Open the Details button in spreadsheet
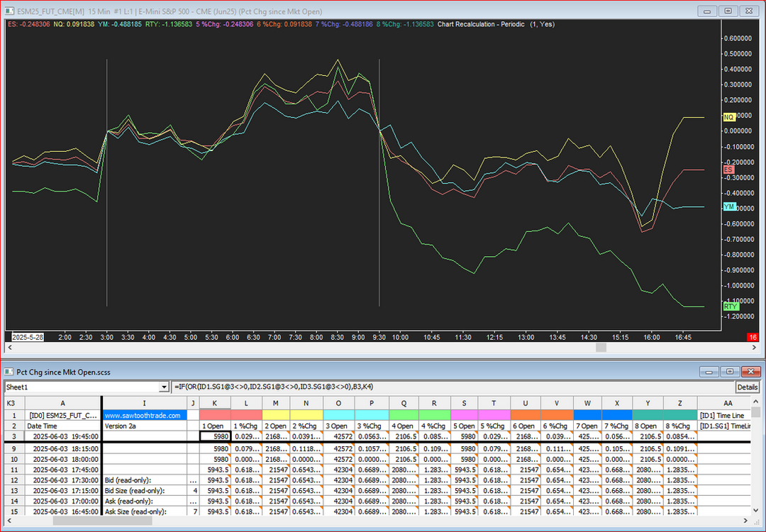Screen dimensions: 766x532 pos(748,387)
